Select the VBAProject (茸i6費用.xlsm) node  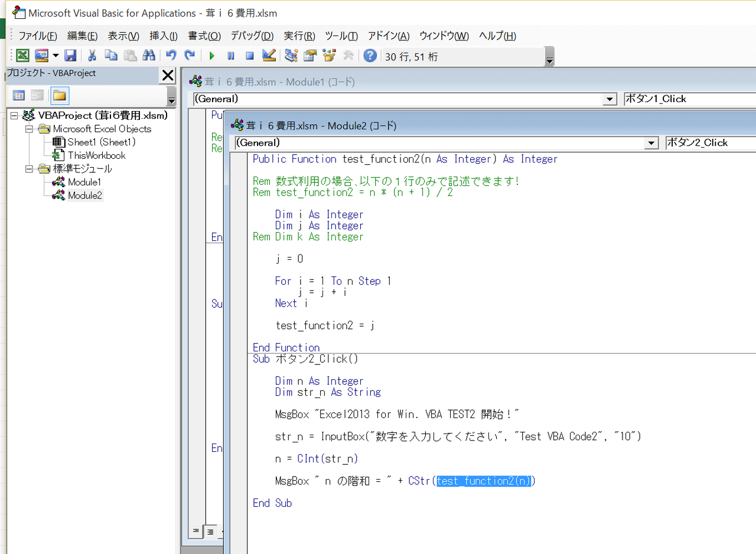click(103, 116)
